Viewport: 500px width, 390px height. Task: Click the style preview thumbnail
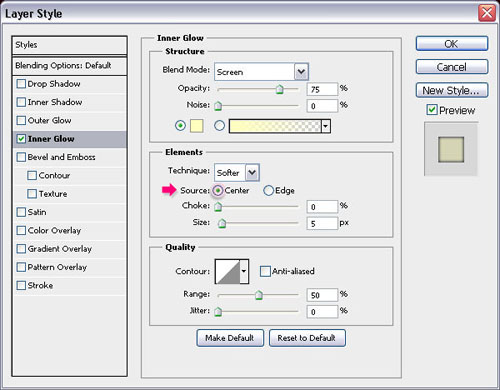(451, 150)
